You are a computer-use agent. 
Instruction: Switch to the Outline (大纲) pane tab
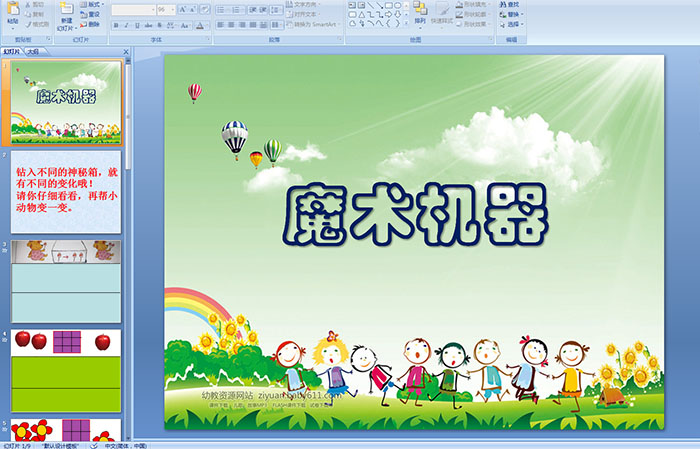pos(34,52)
